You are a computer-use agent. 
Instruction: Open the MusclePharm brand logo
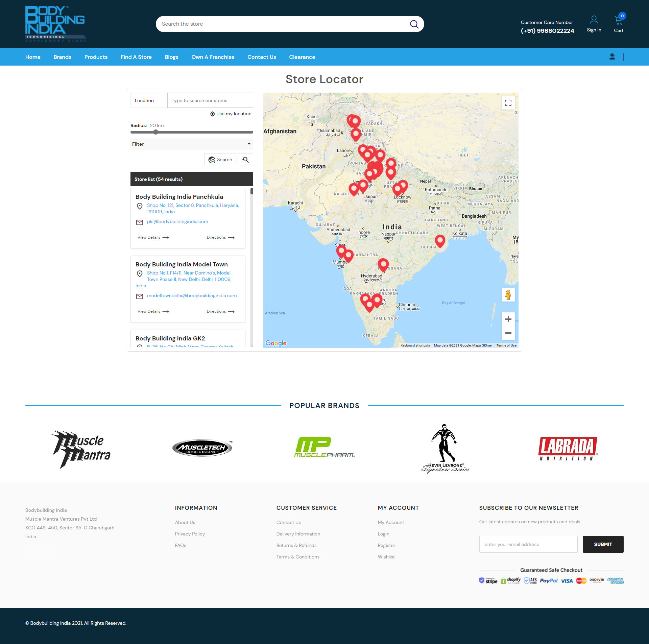324,448
